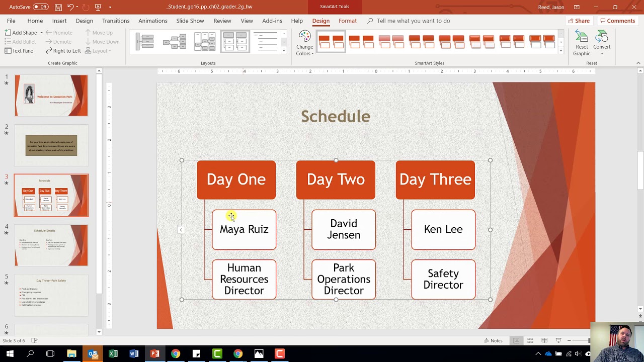Open the SmartArt Format tab
This screenshot has height=362, width=644.
tap(348, 21)
